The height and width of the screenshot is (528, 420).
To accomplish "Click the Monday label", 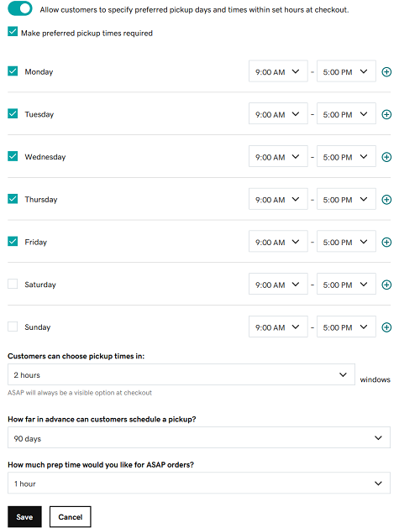I will [39, 71].
